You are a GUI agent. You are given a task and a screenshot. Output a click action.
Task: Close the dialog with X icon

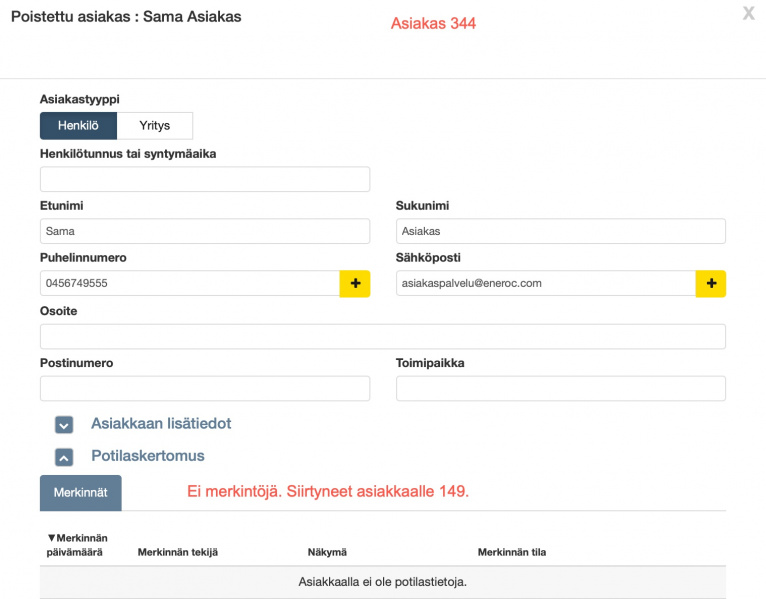tap(748, 14)
